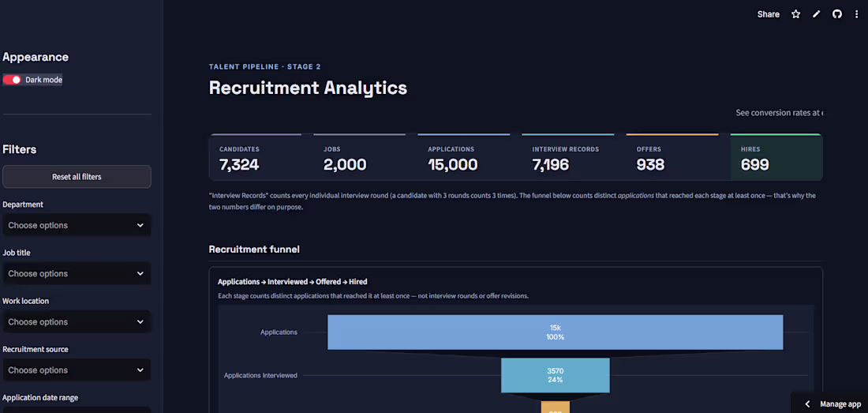Open the Job title filter dropdown
868x413 pixels.
[77, 273]
